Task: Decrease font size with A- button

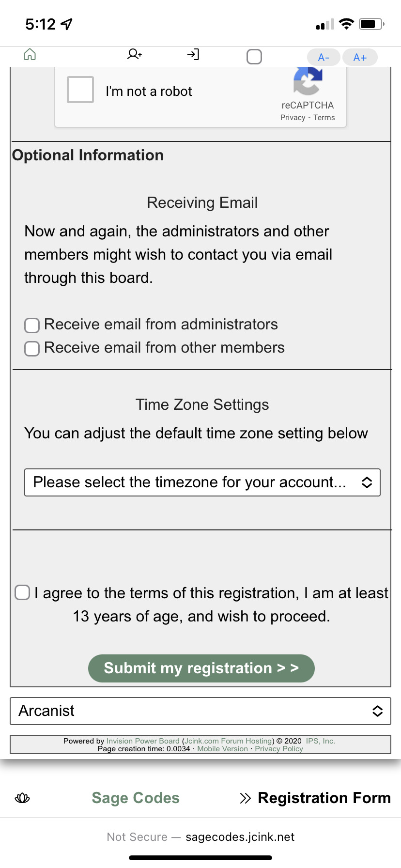Action: click(x=324, y=57)
